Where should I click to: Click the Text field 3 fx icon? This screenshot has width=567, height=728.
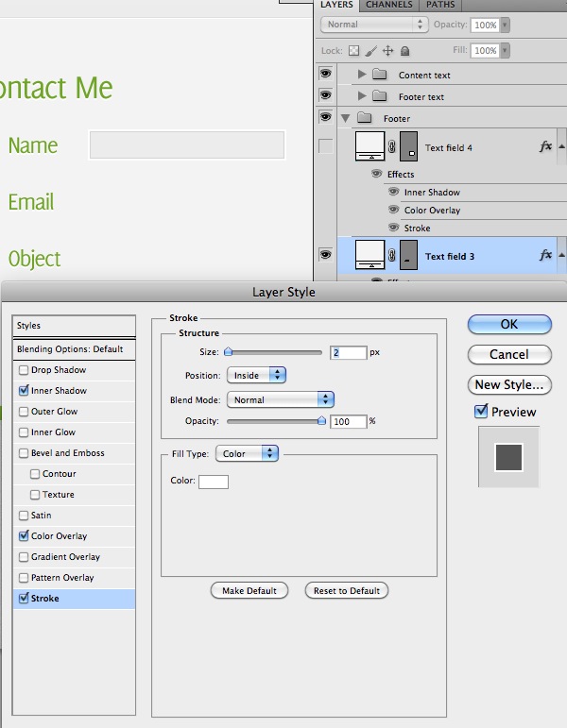(545, 255)
